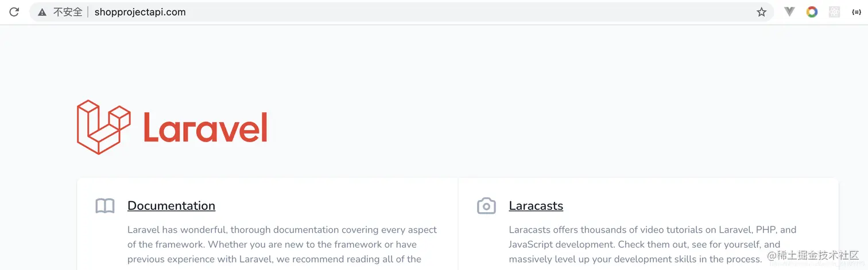The width and height of the screenshot is (868, 270).
Task: Click the shopprojectapi.com URL in address bar
Action: 140,12
